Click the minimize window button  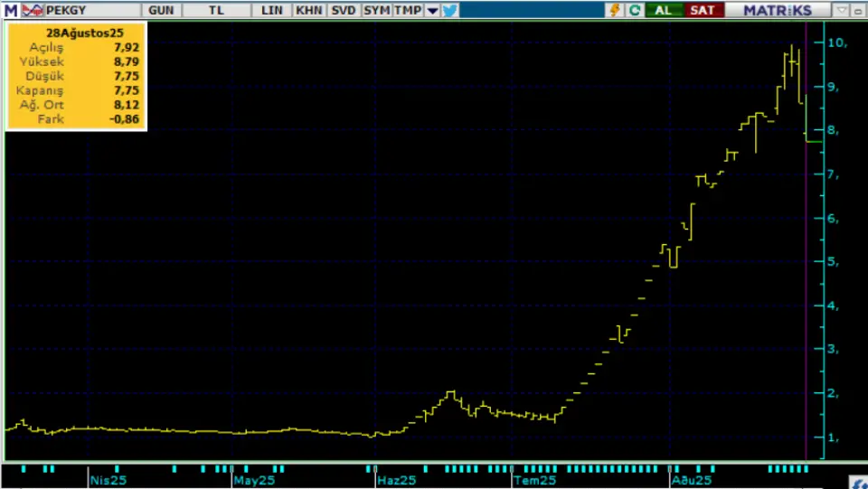[x=858, y=10]
